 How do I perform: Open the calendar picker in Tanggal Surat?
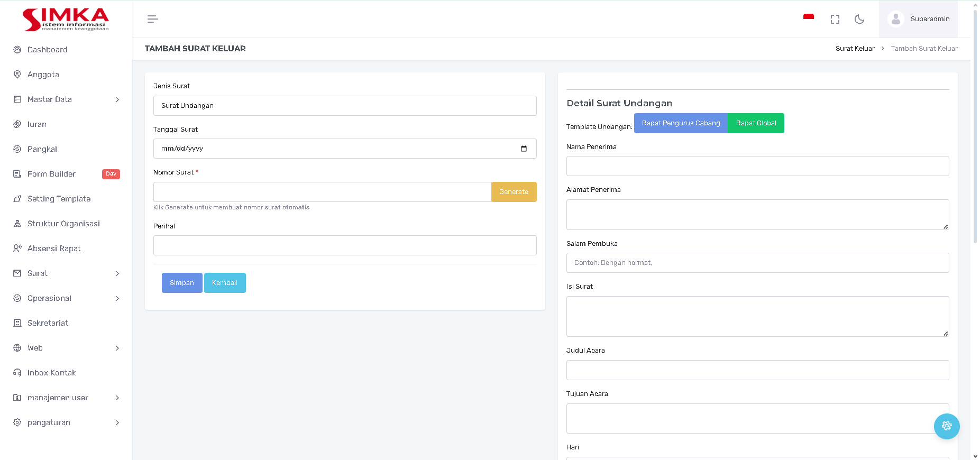tap(524, 149)
